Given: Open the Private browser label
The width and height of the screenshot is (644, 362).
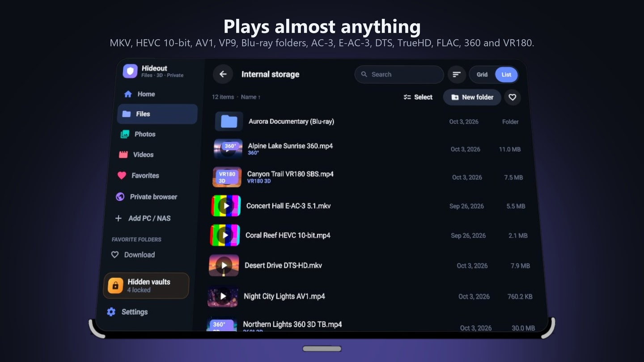Looking at the screenshot, I should [153, 197].
